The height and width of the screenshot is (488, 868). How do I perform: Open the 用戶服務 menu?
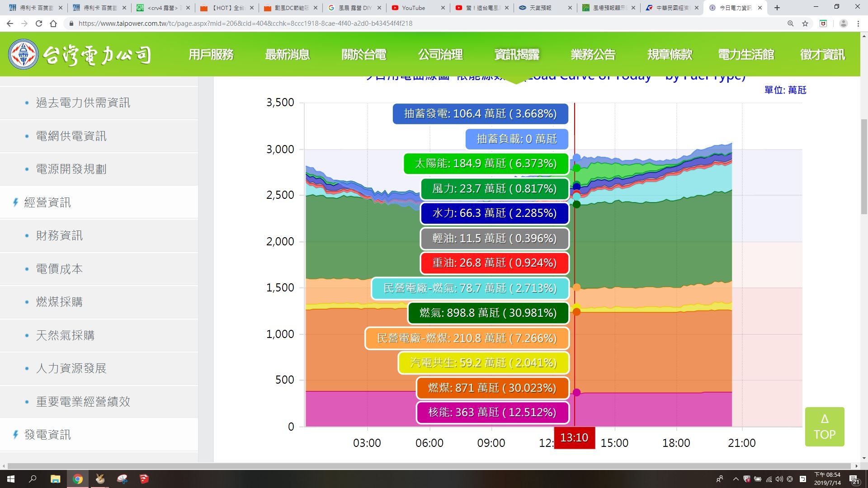211,55
